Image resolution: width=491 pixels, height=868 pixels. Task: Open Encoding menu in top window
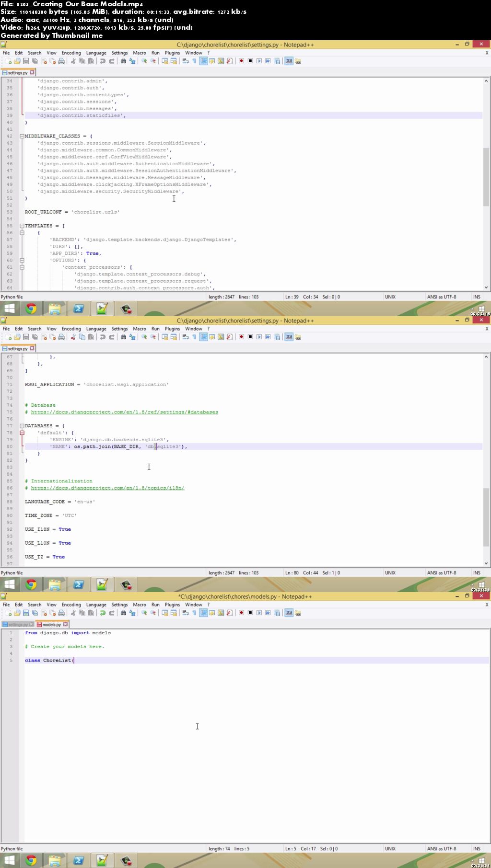click(71, 53)
